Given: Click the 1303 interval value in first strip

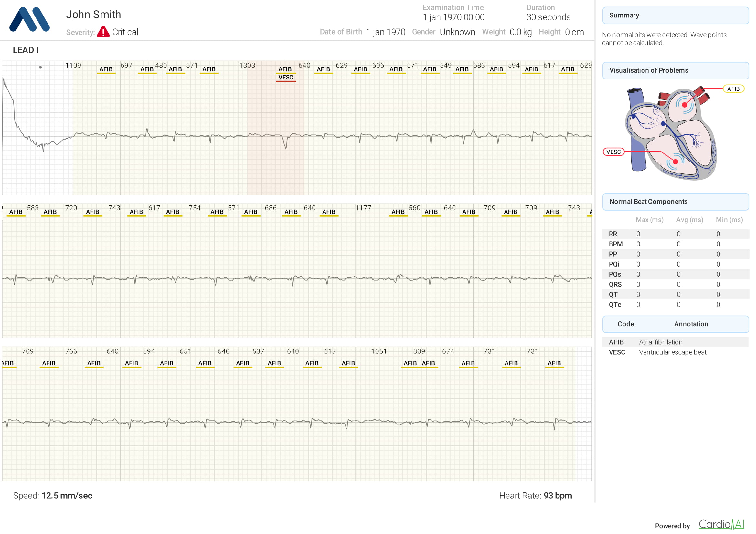Looking at the screenshot, I should 247,65.
